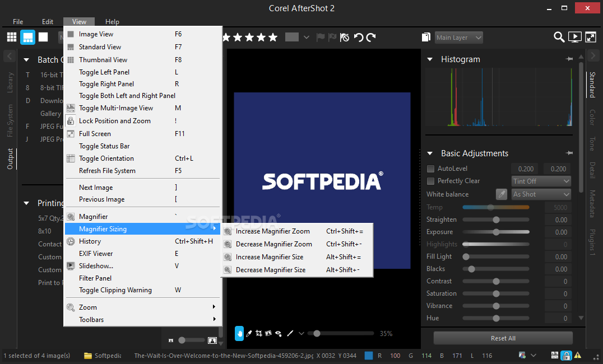The image size is (603, 364).
Task: Pin the Histogram panel
Action: 569,59
